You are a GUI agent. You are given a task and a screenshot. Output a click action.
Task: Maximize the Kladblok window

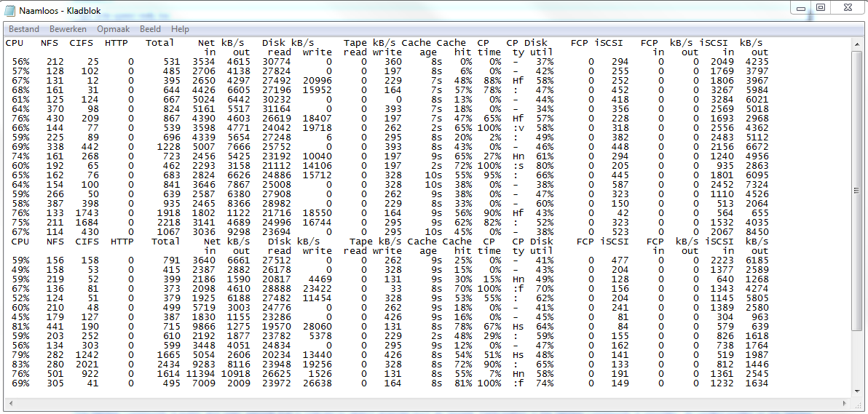pyautogui.click(x=821, y=8)
